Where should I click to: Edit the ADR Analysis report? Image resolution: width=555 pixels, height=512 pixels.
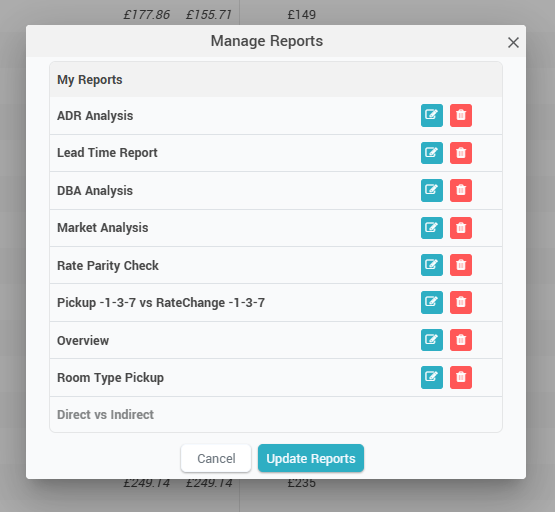point(431,115)
